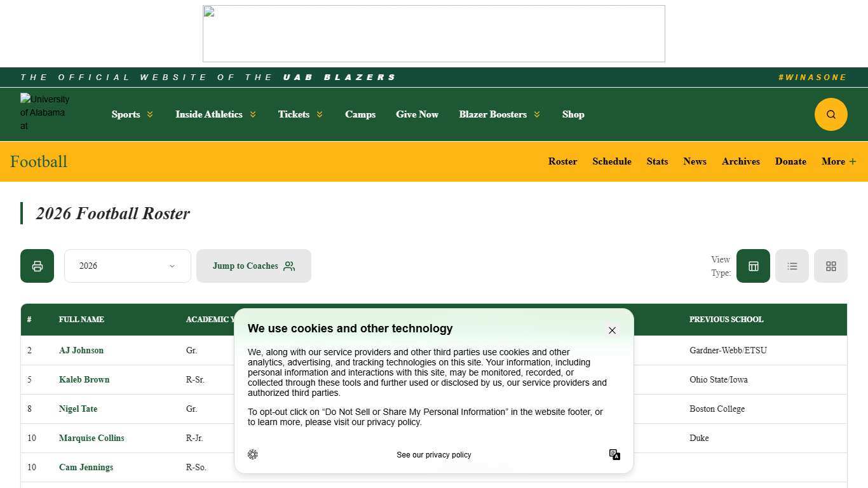This screenshot has width=868, height=488.
Task: Expand the Tickets dropdown menu
Action: point(300,114)
